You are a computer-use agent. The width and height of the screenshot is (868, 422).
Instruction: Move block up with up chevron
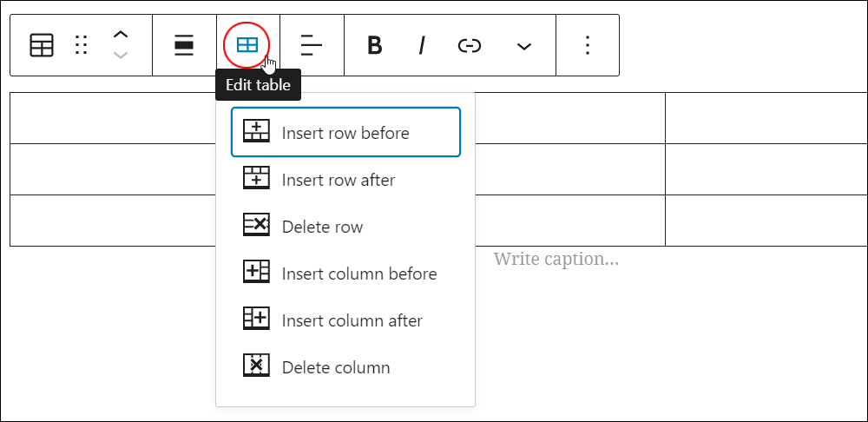[x=120, y=35]
